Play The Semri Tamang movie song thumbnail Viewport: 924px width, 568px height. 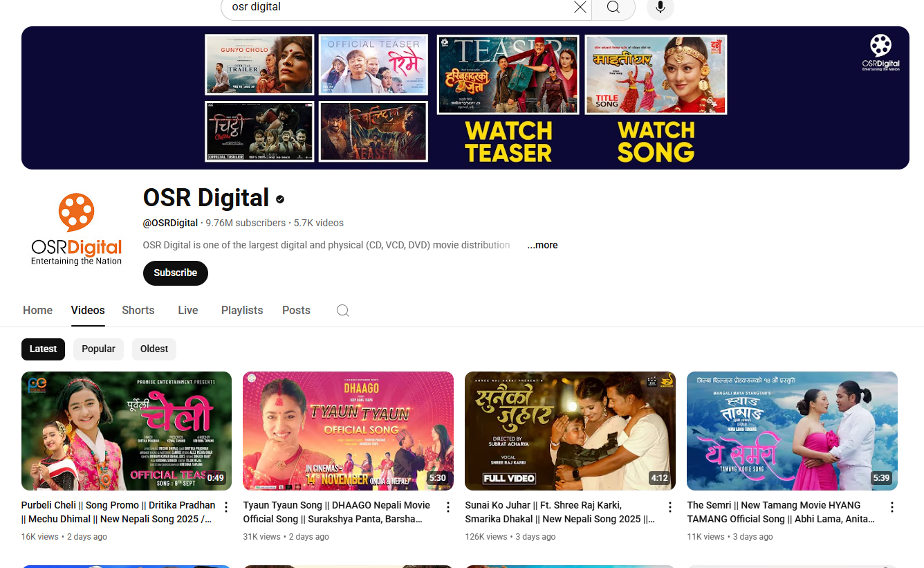[793, 431]
